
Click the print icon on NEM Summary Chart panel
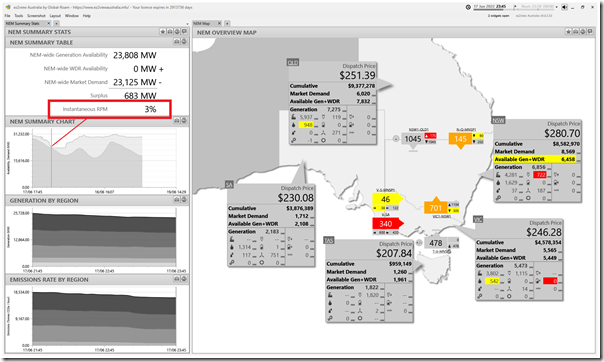point(177,121)
